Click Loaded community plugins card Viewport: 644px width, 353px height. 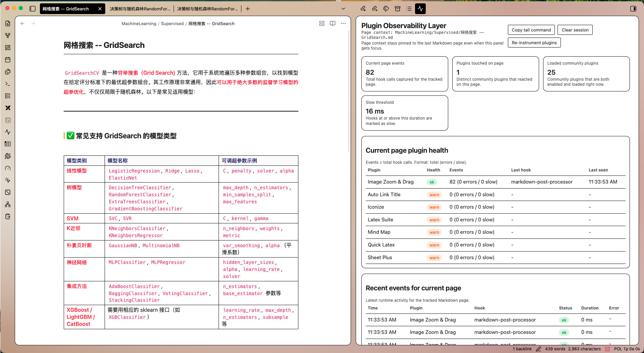586,74
